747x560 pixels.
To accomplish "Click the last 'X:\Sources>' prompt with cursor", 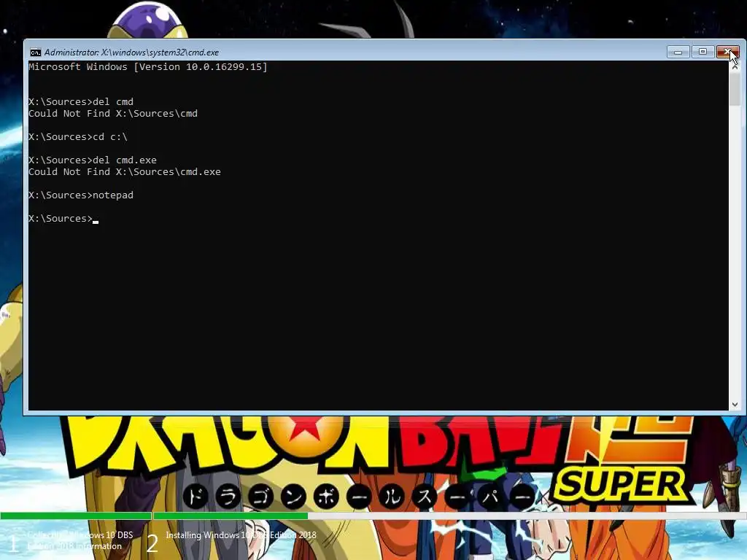I will pyautogui.click(x=63, y=218).
